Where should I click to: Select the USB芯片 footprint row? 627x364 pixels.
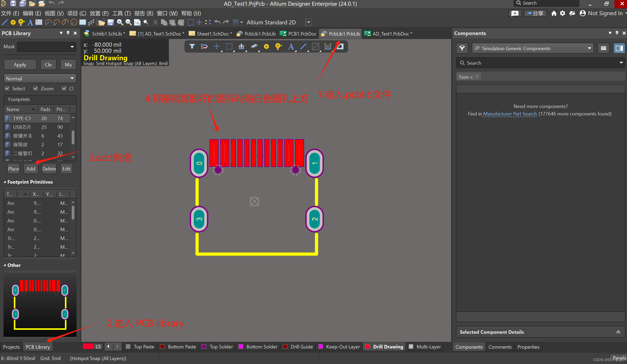pos(22,127)
